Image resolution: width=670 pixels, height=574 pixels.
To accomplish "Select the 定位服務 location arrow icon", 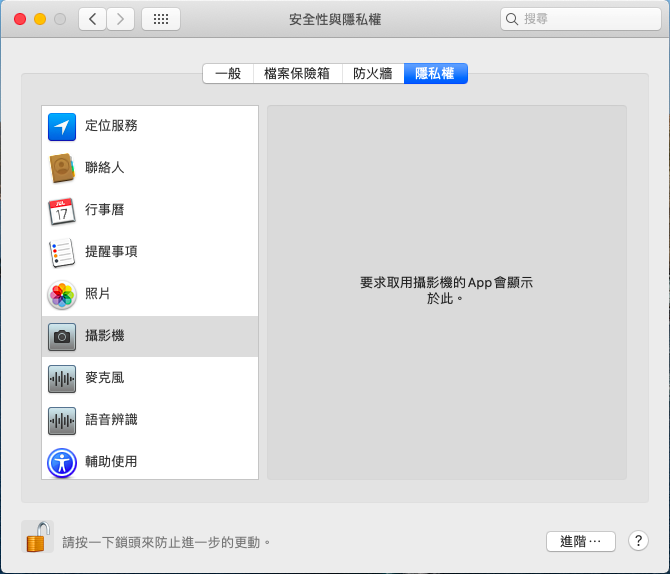I will click(62, 127).
